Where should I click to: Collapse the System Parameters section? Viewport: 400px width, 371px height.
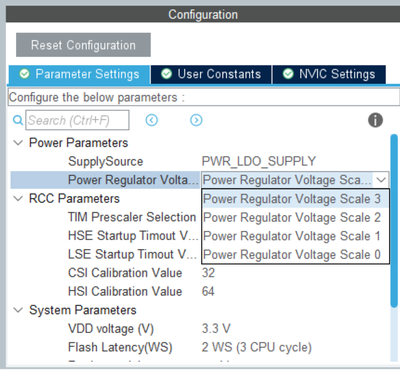18,310
